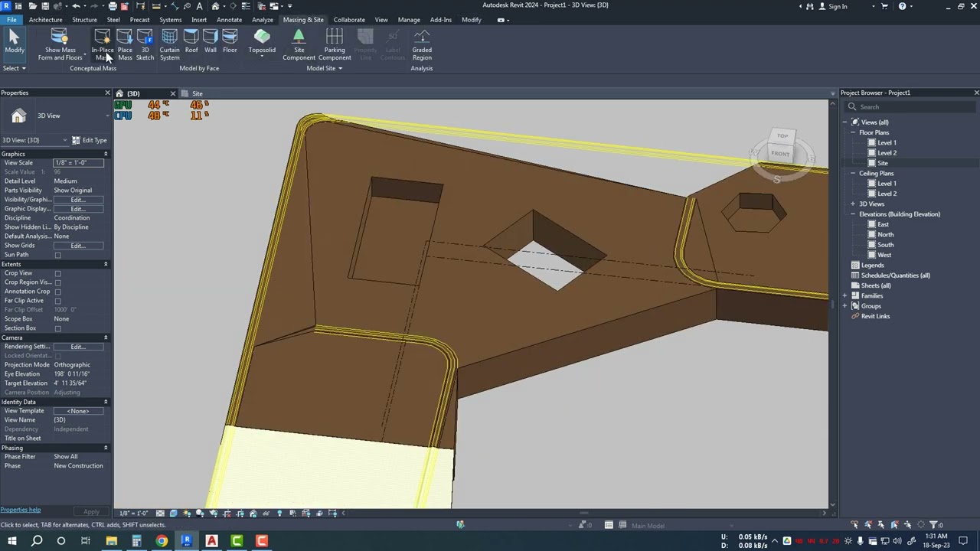The height and width of the screenshot is (551, 980).
Task: Open Google Chrome from the taskbar
Action: (162, 541)
